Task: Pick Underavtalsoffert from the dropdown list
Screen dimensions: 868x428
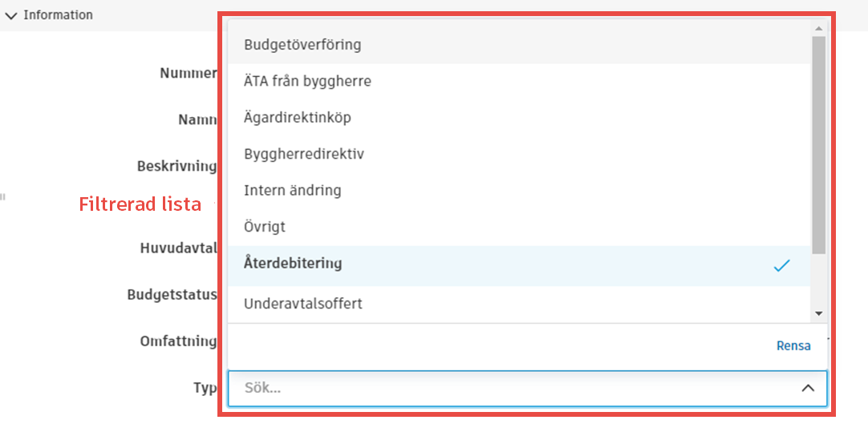Action: click(303, 304)
